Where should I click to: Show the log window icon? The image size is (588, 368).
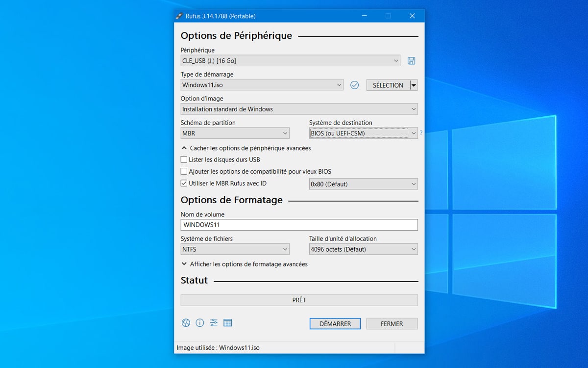point(227,322)
